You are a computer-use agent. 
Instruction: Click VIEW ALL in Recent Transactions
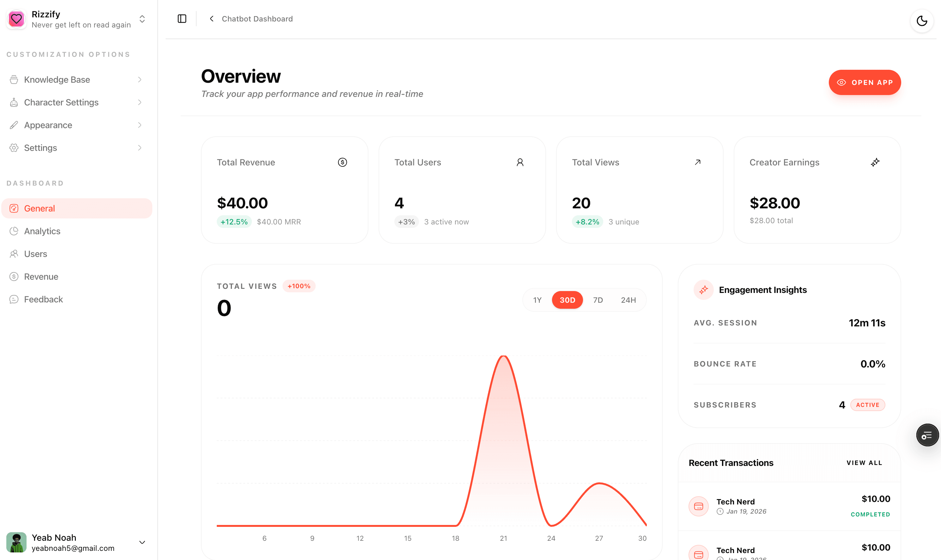pos(864,463)
